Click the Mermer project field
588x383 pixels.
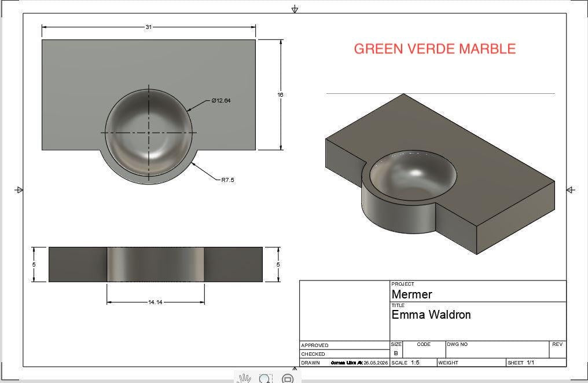pos(478,291)
